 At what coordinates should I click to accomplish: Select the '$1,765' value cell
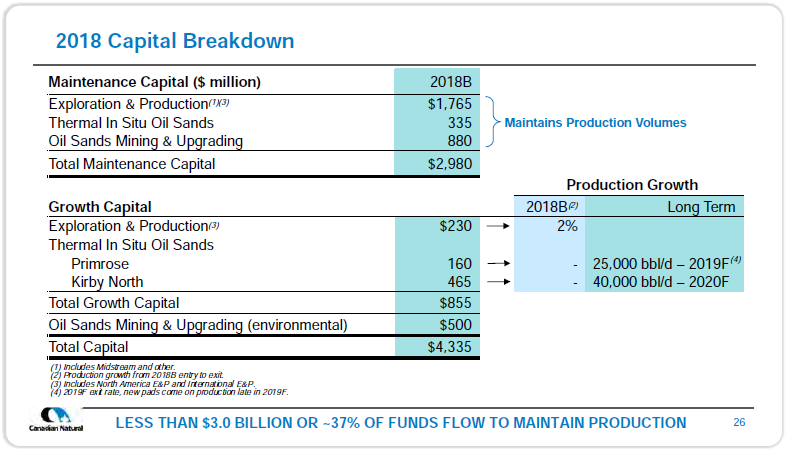(x=450, y=104)
